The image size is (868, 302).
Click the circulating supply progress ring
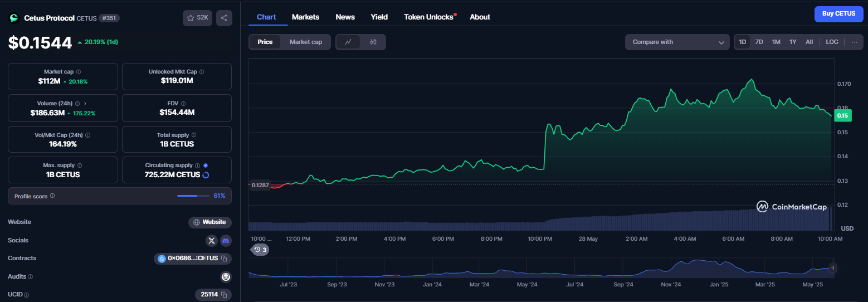(x=206, y=175)
